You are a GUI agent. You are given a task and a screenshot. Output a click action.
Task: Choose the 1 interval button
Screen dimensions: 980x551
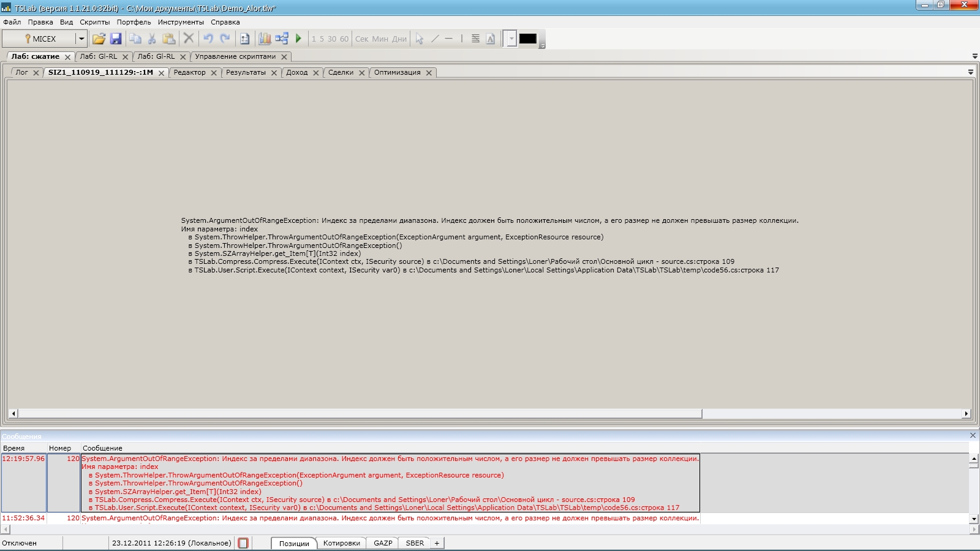pos(314,39)
